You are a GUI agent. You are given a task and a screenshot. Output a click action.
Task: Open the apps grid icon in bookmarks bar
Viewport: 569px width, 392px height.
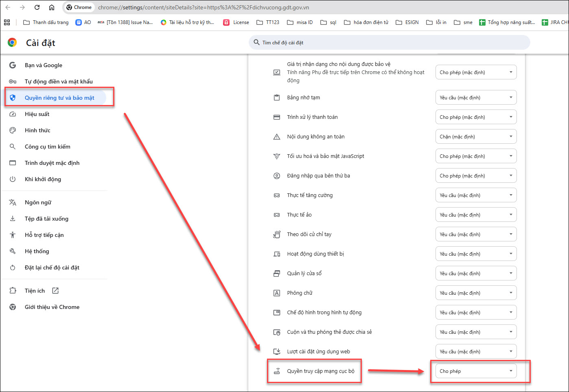[x=7, y=22]
